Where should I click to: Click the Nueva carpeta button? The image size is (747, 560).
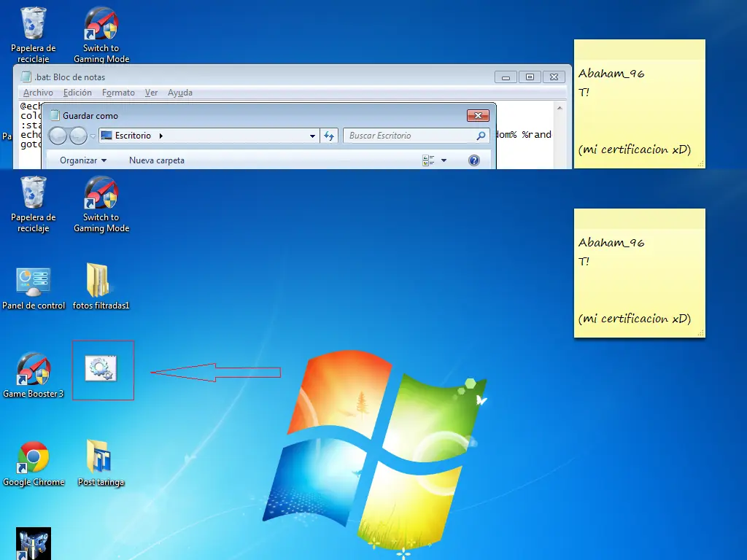(x=157, y=160)
